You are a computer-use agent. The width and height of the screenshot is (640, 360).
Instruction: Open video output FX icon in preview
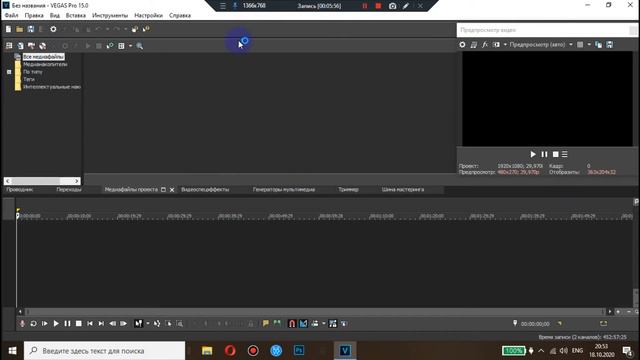click(484, 45)
